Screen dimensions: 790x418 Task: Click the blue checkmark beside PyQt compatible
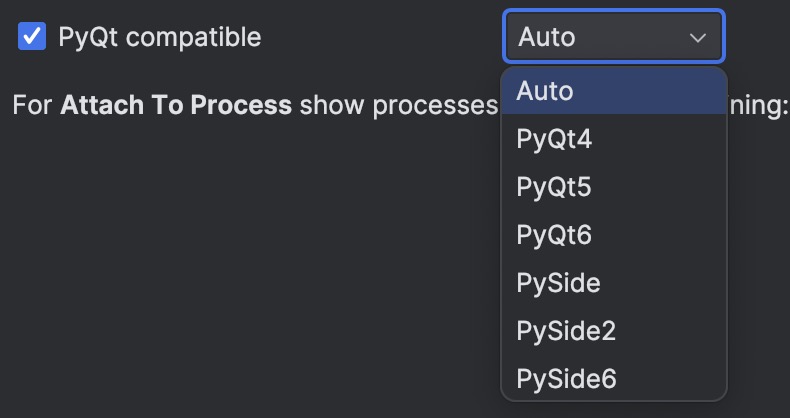click(33, 37)
